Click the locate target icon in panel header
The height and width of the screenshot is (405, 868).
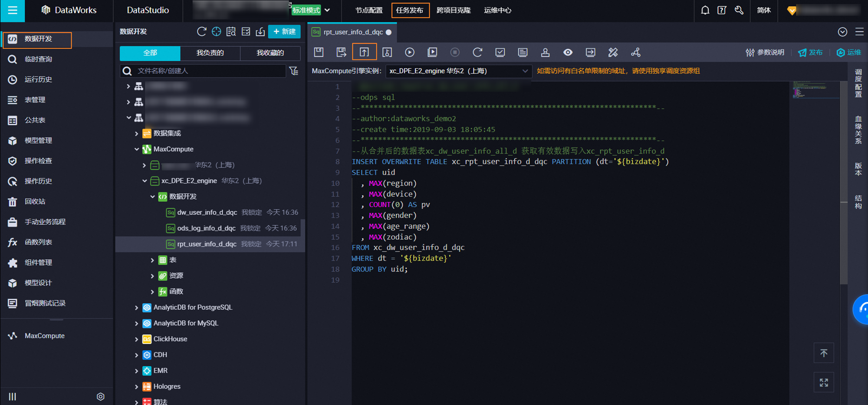[x=216, y=32]
